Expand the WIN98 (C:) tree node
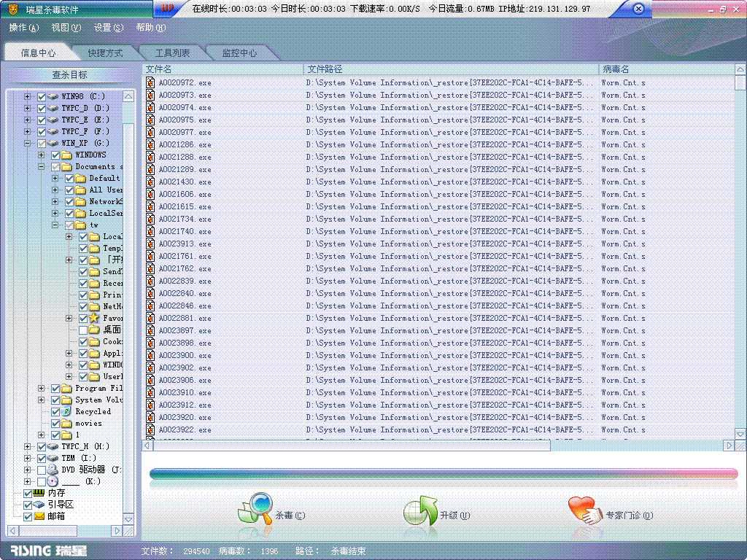Screen dimensions: 747x560 (x=27, y=96)
